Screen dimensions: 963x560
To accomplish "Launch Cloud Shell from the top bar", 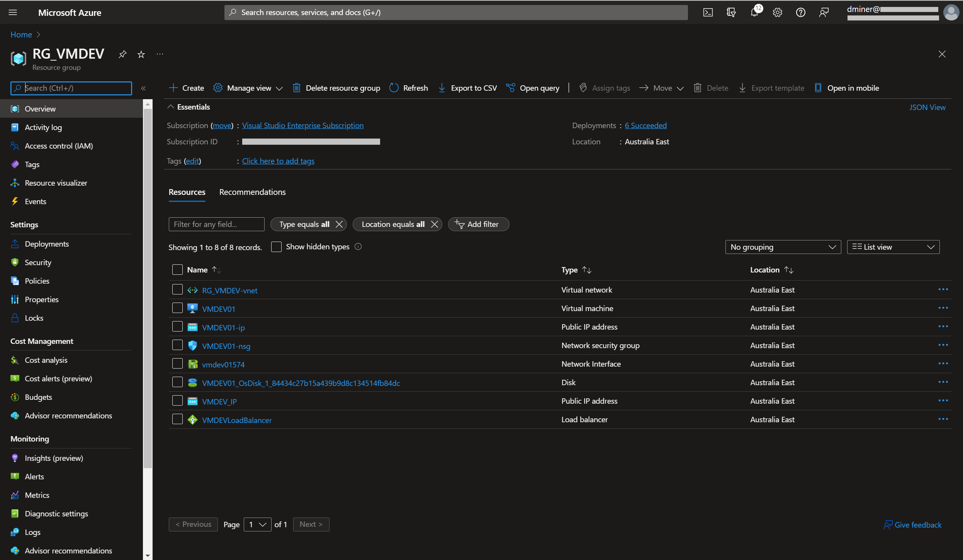I will point(708,12).
